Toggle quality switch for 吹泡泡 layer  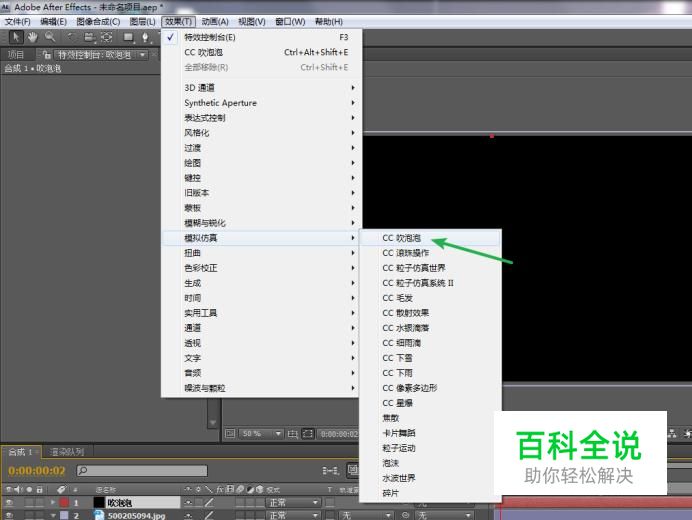tap(209, 502)
